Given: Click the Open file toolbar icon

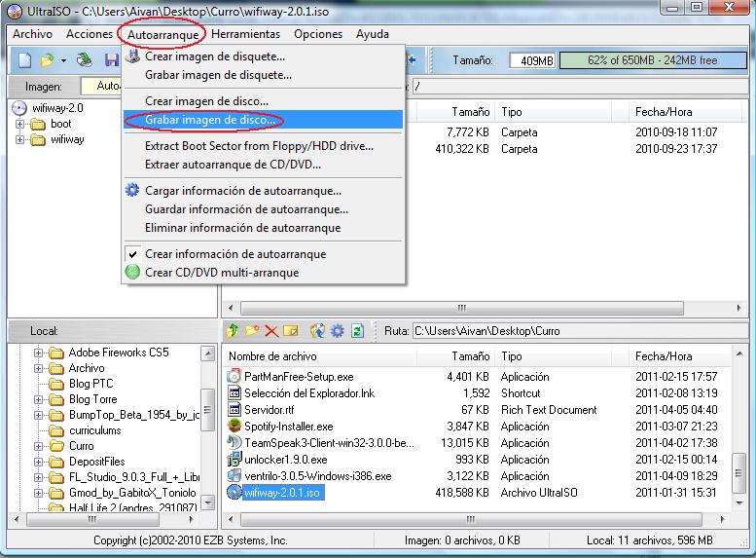Looking at the screenshot, I should [48, 60].
